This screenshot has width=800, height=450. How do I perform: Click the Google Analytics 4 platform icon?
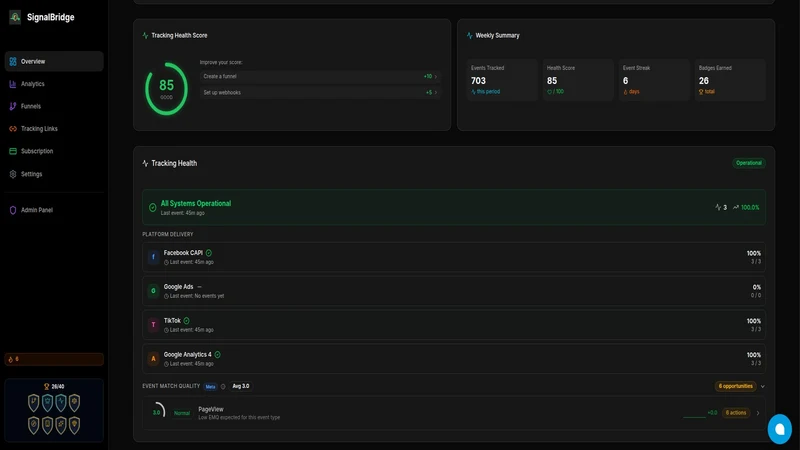(x=153, y=359)
